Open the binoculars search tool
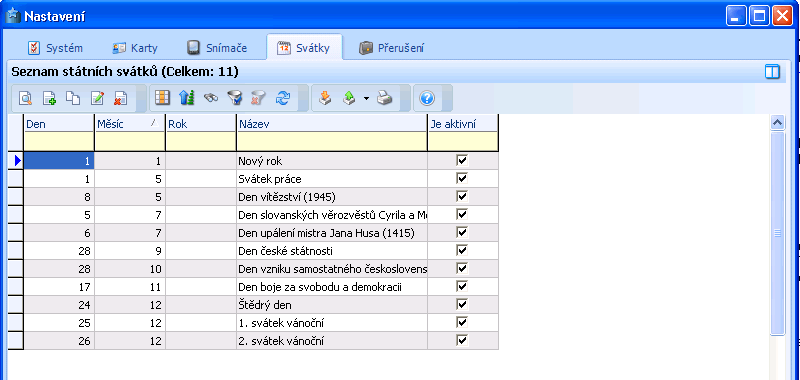The height and width of the screenshot is (380, 800). pyautogui.click(x=211, y=98)
